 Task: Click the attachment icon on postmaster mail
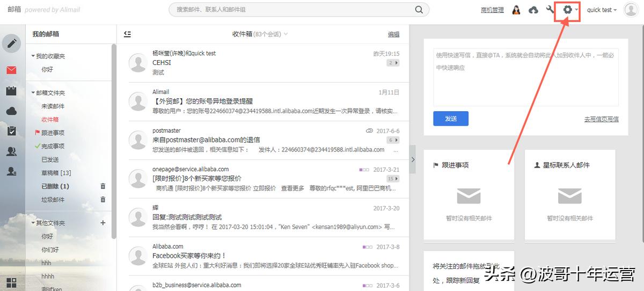point(369,130)
